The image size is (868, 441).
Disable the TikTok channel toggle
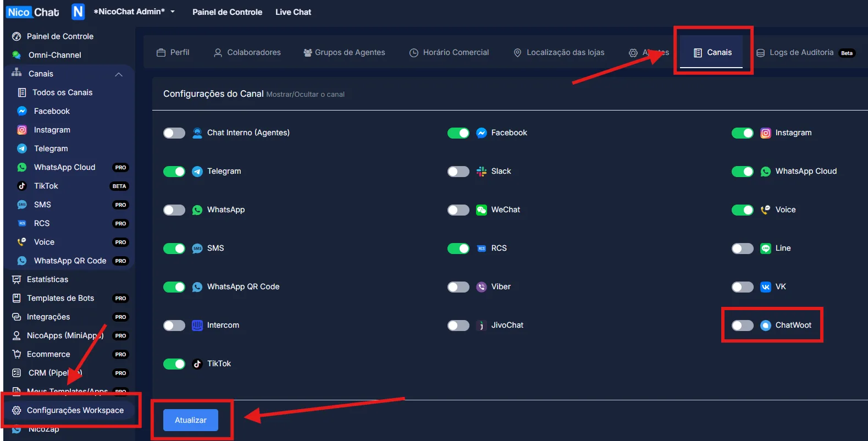(x=174, y=364)
